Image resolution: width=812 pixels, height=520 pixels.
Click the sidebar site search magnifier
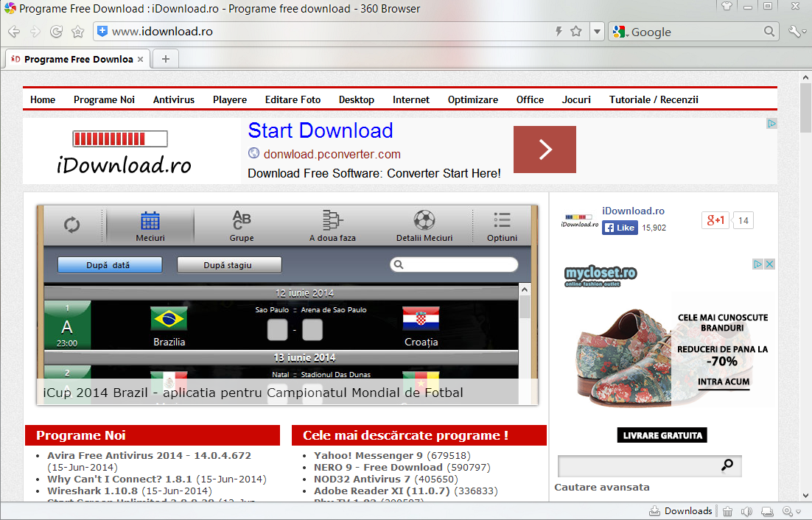pos(727,465)
